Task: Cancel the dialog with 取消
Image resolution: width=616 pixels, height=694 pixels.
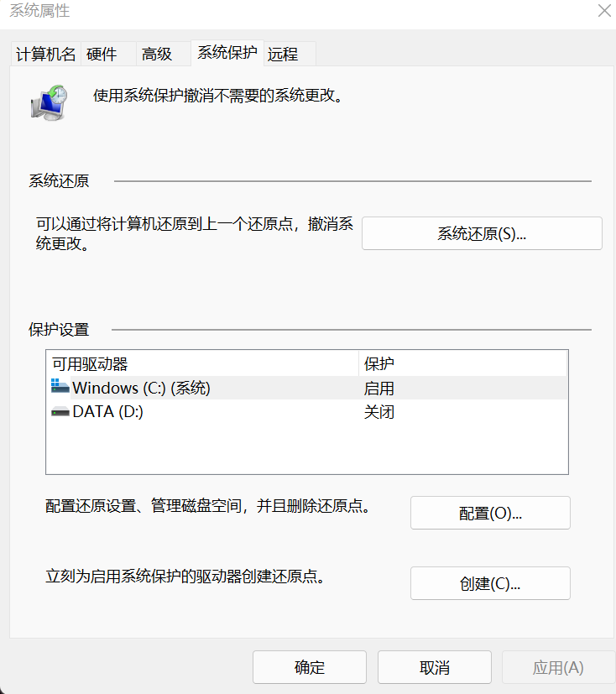Action: pyautogui.click(x=435, y=668)
